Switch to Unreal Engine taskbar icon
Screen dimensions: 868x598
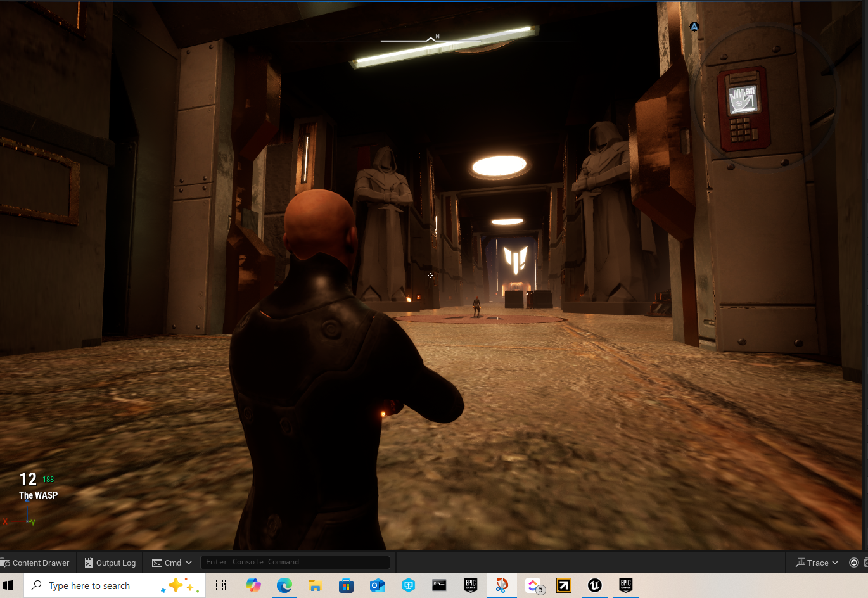594,585
